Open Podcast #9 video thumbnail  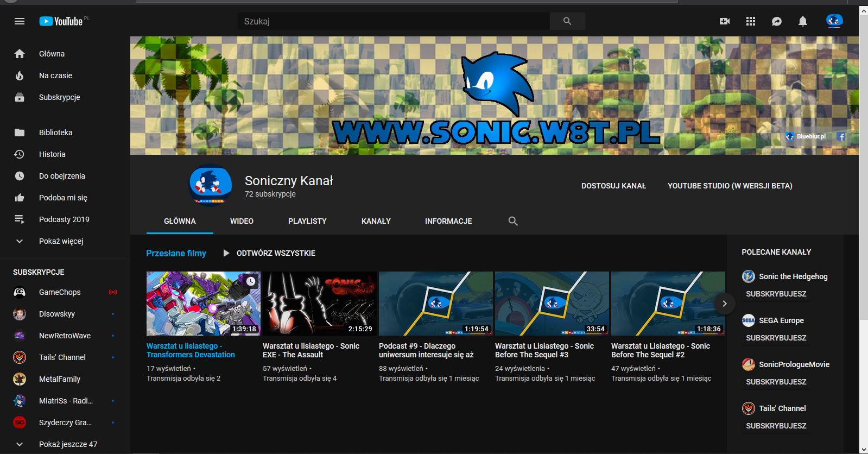pyautogui.click(x=436, y=304)
